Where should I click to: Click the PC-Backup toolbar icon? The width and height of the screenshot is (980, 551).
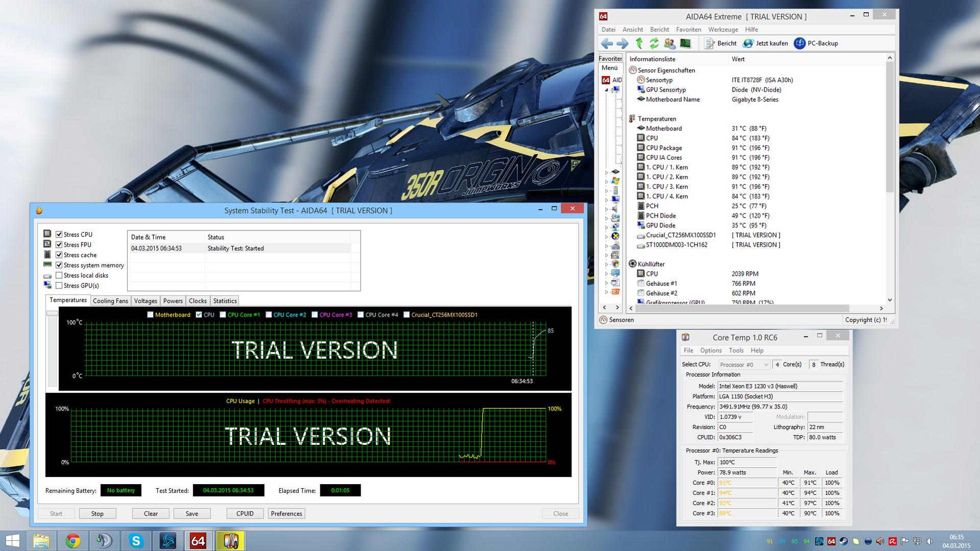pyautogui.click(x=800, y=43)
